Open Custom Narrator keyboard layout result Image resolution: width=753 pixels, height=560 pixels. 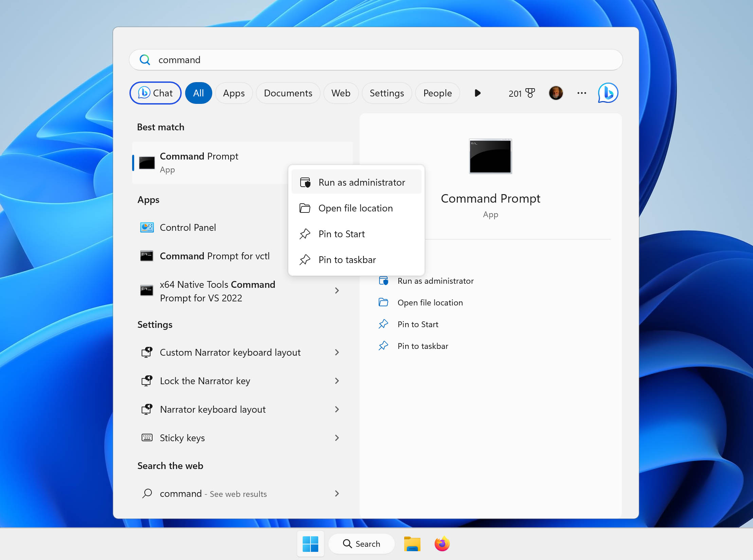[x=243, y=352]
